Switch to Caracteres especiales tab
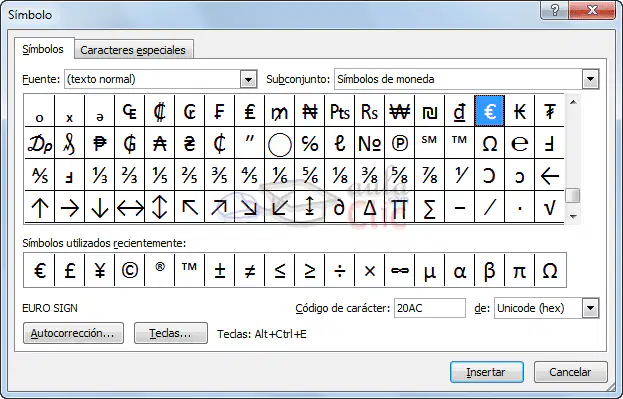 point(133,50)
